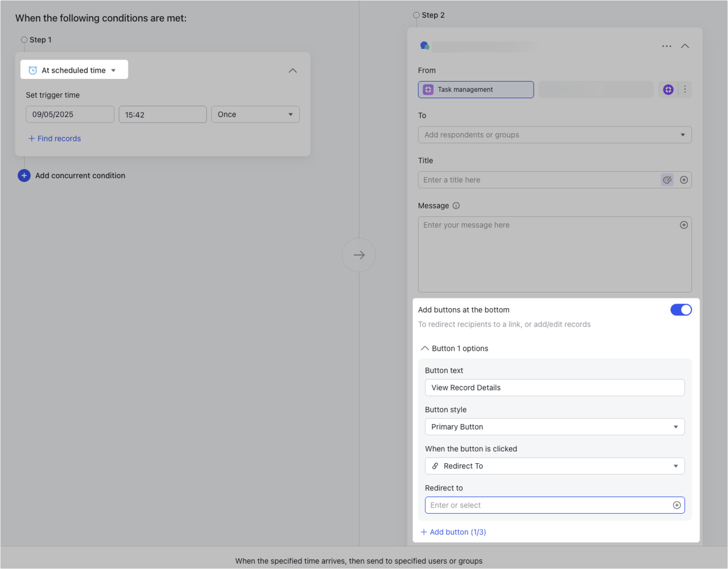Open the At scheduled time trigger dropdown
The image size is (728, 569).
(75, 70)
